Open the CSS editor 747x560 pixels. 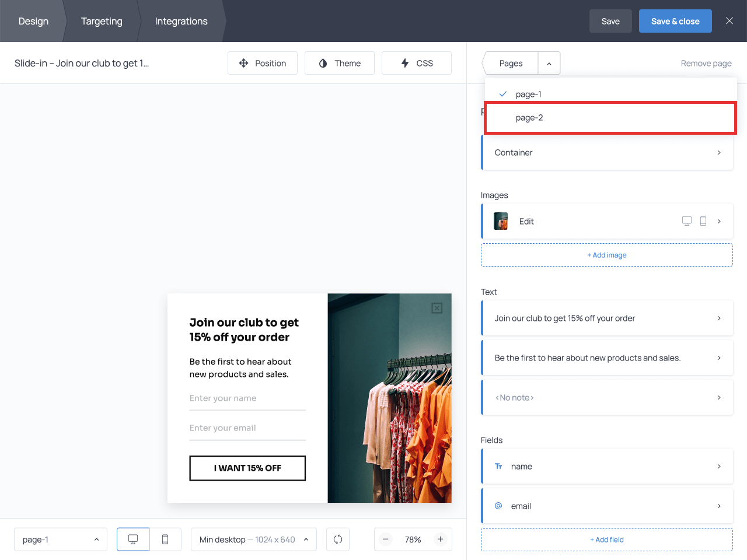[417, 63]
